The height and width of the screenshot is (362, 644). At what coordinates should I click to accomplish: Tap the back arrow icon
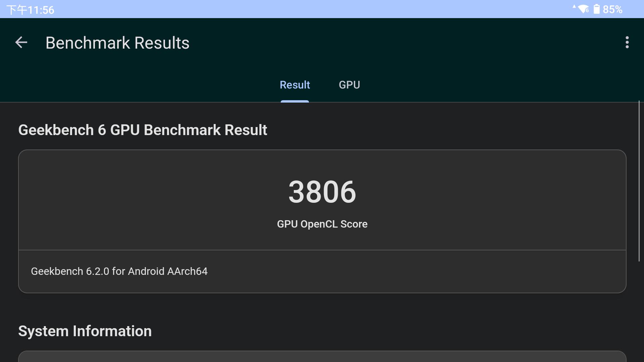21,43
